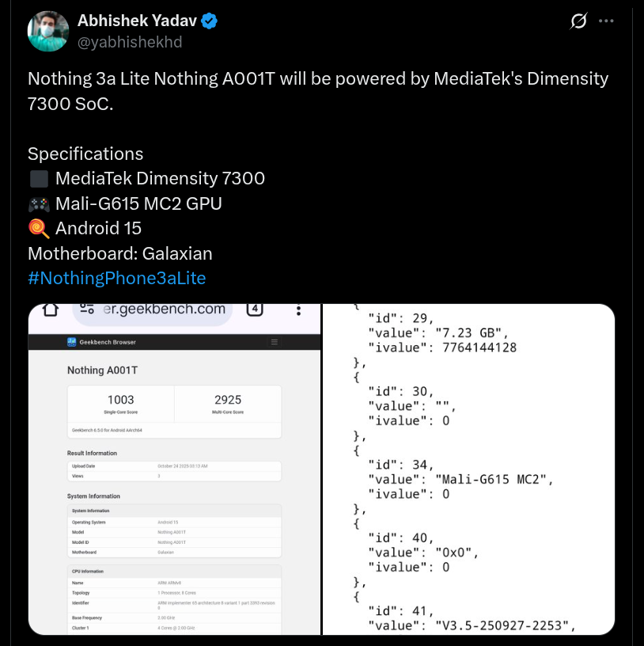
Task: Click the chip emoji beside MediaTek Dimensity 7300
Action: coord(38,179)
